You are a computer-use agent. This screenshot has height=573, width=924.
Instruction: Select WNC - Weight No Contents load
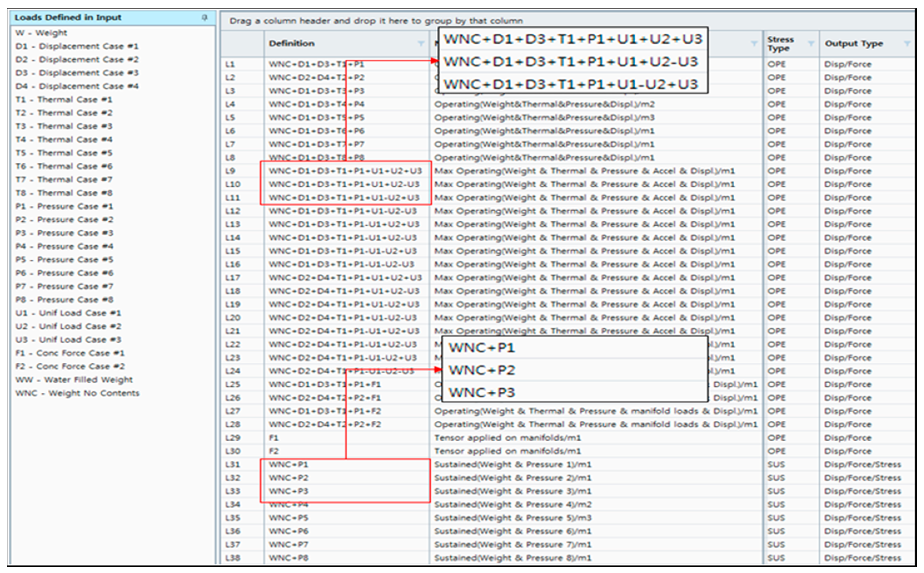[77, 393]
